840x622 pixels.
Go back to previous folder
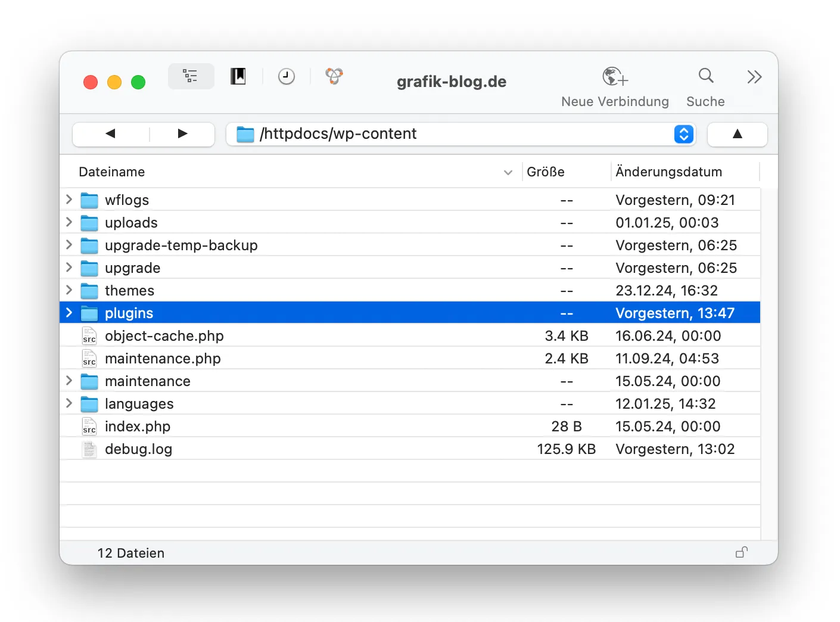(110, 134)
